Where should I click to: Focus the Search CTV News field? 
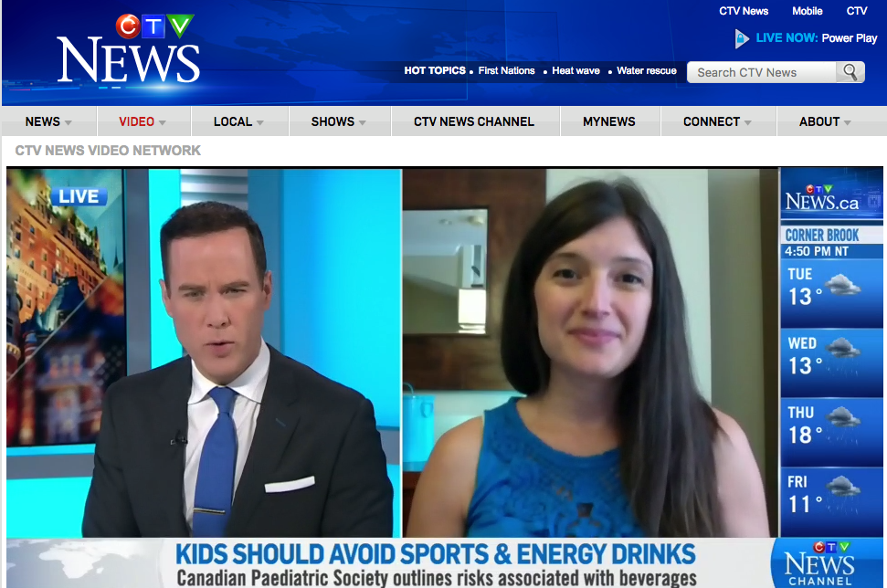click(x=762, y=72)
